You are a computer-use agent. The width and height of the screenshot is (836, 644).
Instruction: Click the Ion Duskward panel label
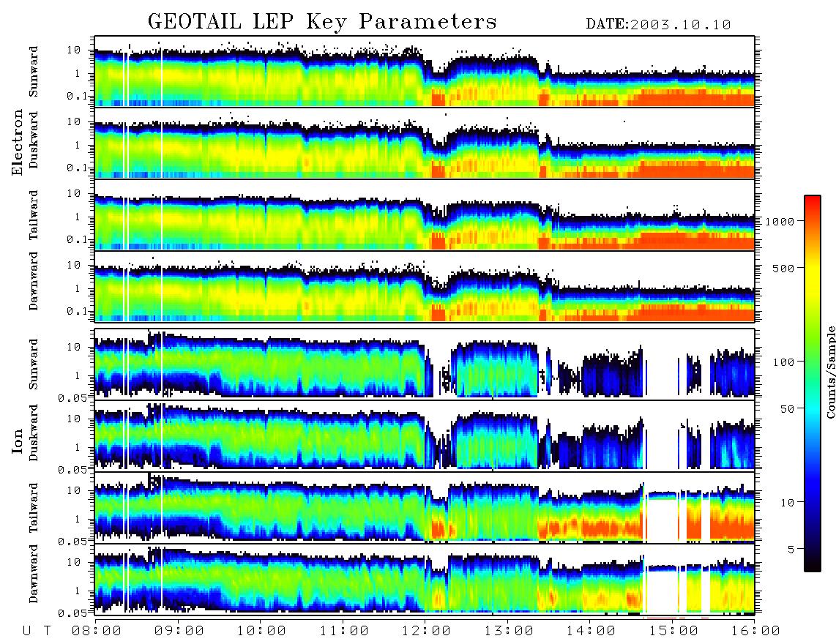(x=34, y=433)
